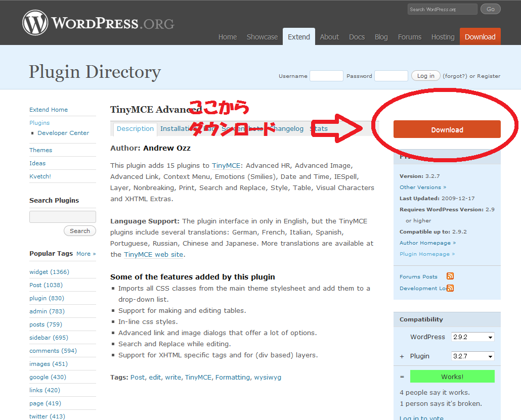Open the Forums Posts link

[418, 276]
